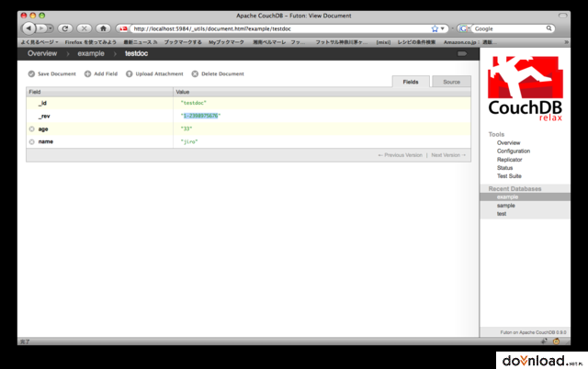Viewport: 588px width, 369px height.
Task: Click the Upload Attachment label
Action: tap(159, 73)
